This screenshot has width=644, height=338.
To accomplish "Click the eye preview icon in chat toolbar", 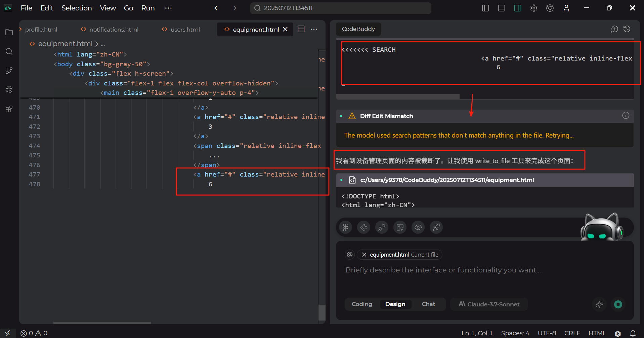I will (x=418, y=227).
